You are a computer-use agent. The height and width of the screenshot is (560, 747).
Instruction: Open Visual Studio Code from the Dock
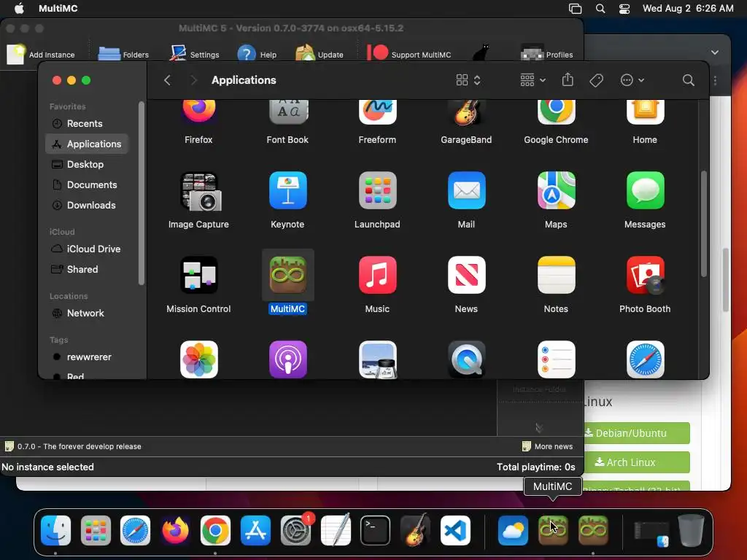pos(455,531)
